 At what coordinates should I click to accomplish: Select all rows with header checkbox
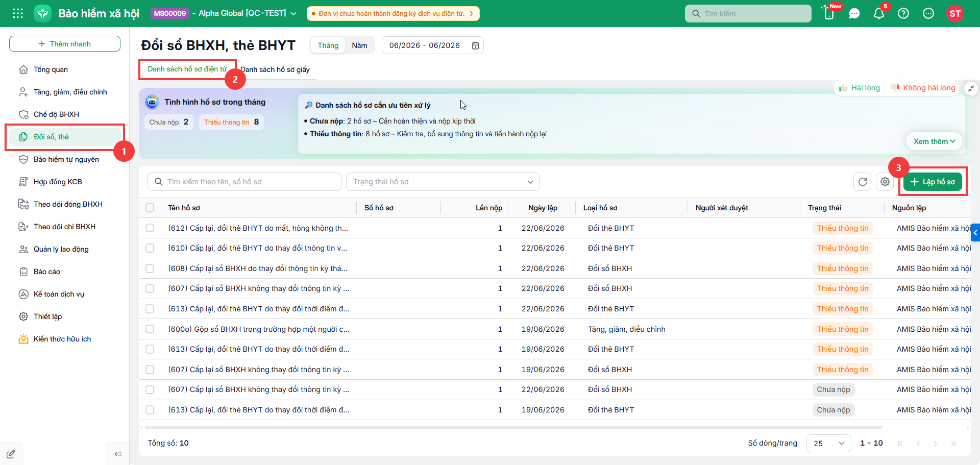pyautogui.click(x=150, y=208)
